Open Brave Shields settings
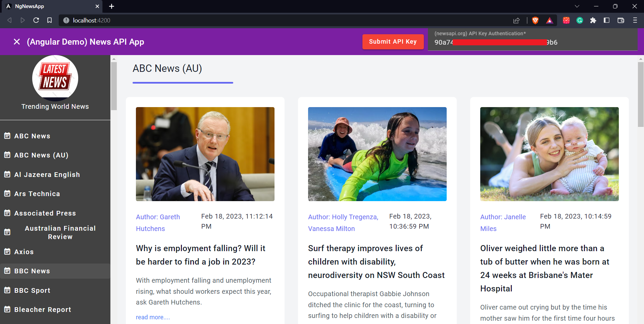The width and height of the screenshot is (644, 324). click(535, 20)
